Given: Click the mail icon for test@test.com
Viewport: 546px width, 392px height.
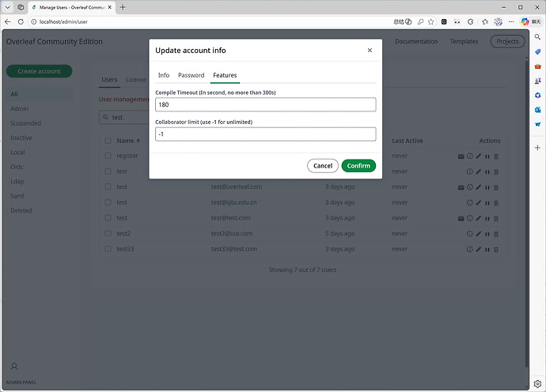Looking at the screenshot, I should pyautogui.click(x=461, y=219).
